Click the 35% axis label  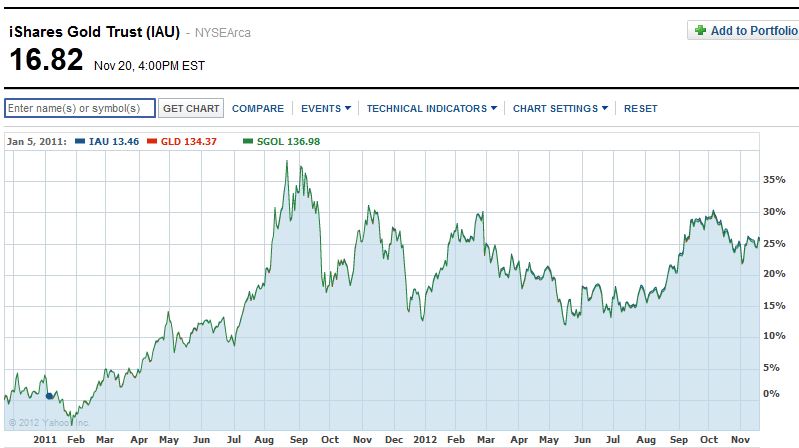(x=774, y=180)
